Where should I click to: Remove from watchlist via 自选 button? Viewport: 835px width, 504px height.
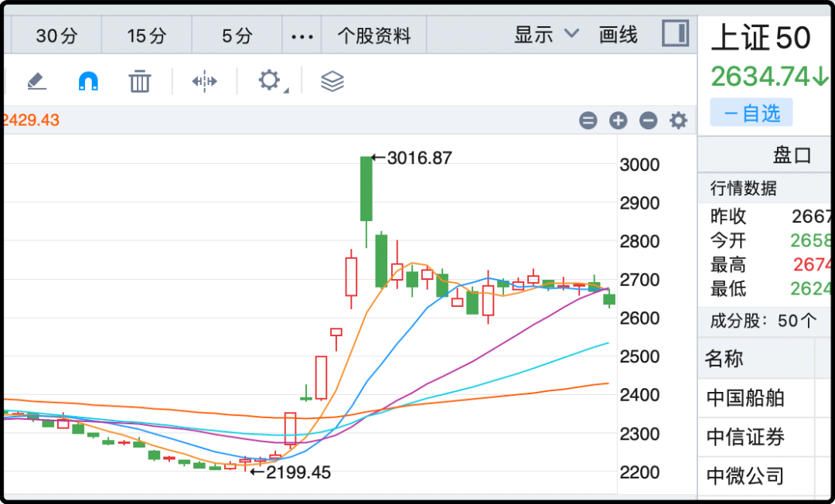751,114
